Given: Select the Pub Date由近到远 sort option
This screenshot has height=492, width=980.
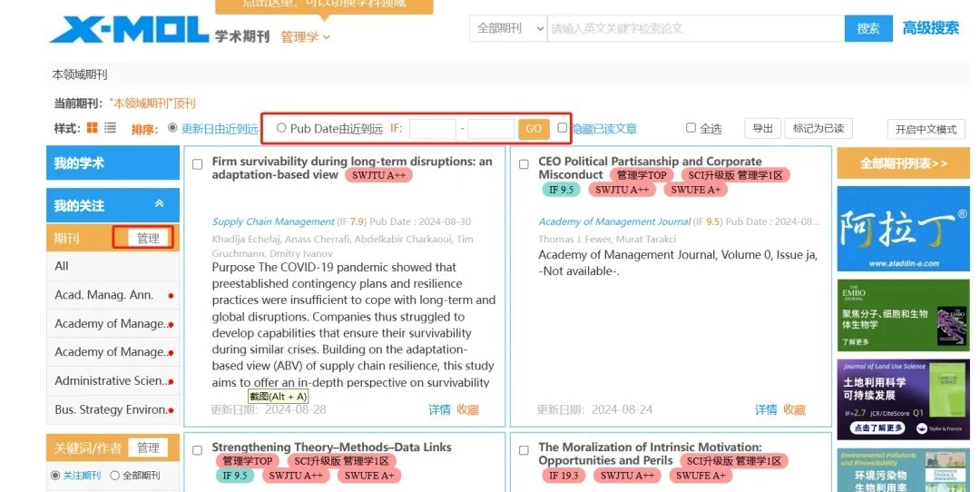Looking at the screenshot, I should pyautogui.click(x=281, y=128).
